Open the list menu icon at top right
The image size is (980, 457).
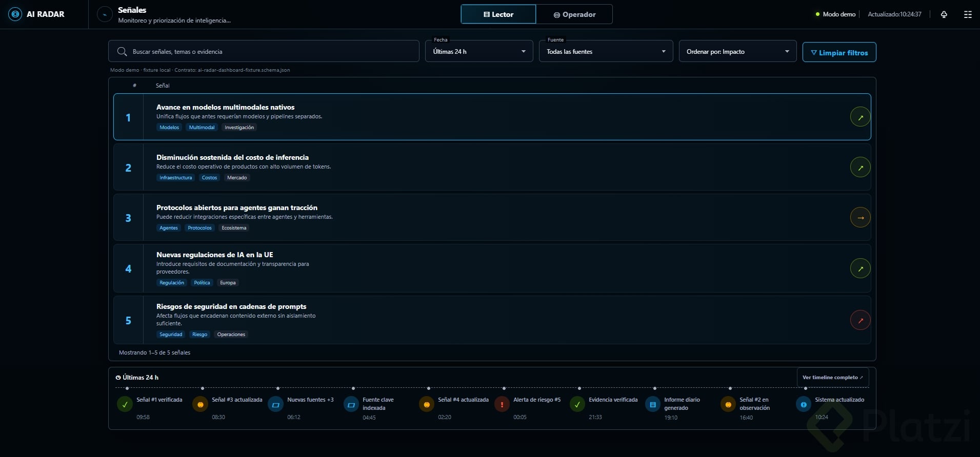pos(968,14)
